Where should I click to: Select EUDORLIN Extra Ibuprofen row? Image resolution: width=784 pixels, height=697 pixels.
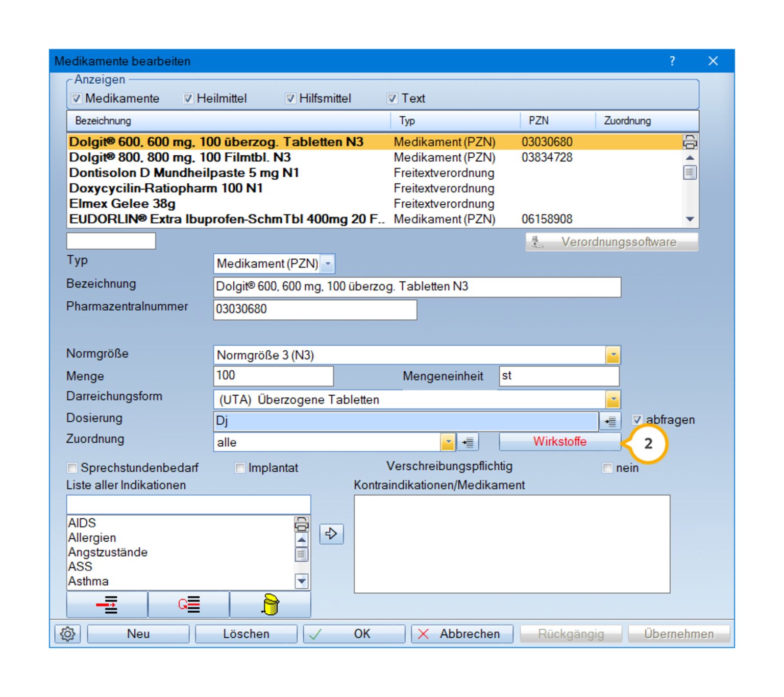[375, 219]
